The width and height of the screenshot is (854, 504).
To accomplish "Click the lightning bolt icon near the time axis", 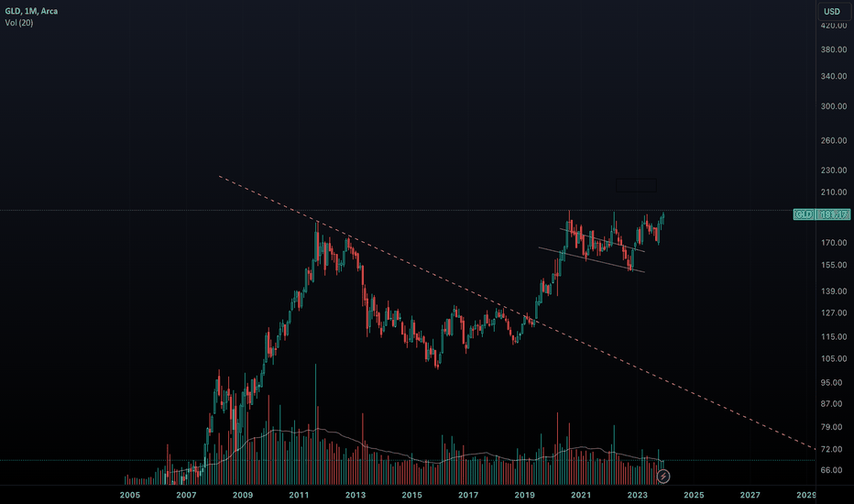I will point(662,477).
